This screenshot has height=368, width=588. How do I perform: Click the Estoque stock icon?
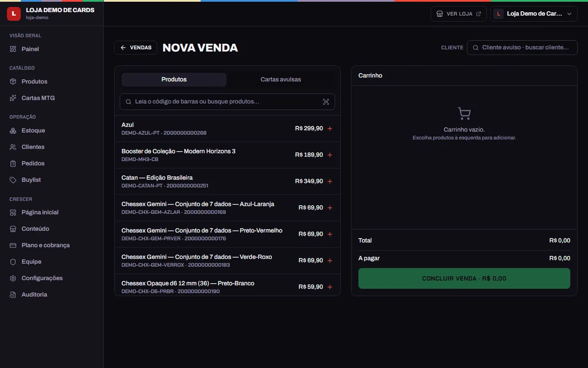[x=13, y=130]
